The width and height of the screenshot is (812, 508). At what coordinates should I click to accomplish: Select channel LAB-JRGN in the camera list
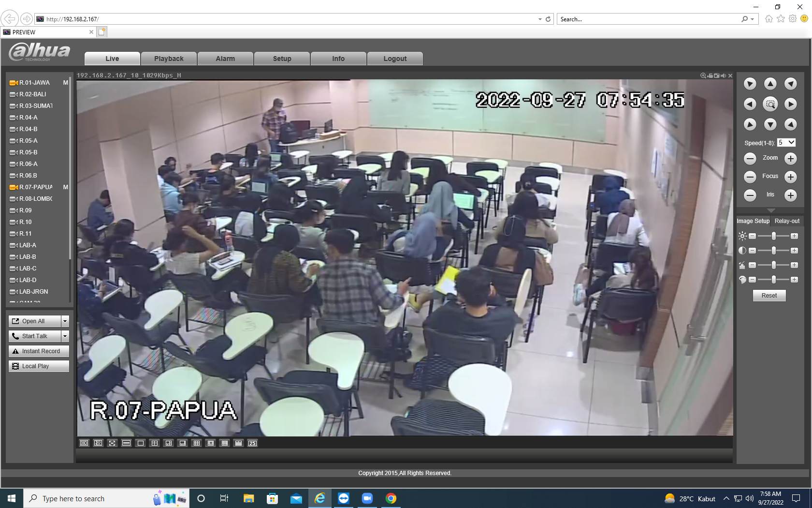(33, 292)
